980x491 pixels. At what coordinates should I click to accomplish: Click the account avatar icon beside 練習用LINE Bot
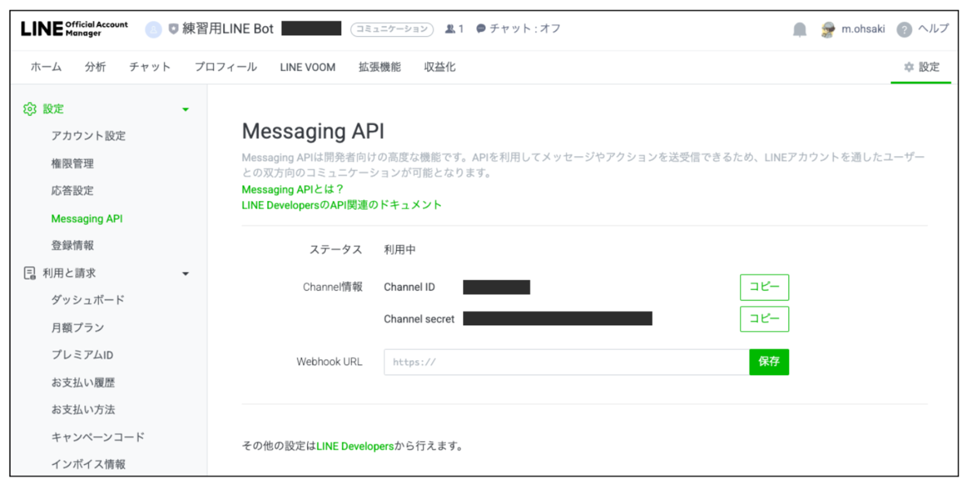(154, 29)
